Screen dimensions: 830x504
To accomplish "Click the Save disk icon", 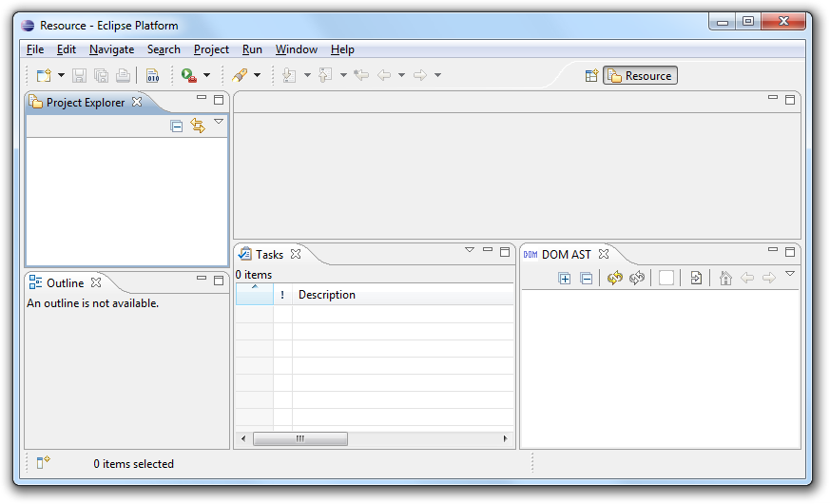I will (x=80, y=75).
